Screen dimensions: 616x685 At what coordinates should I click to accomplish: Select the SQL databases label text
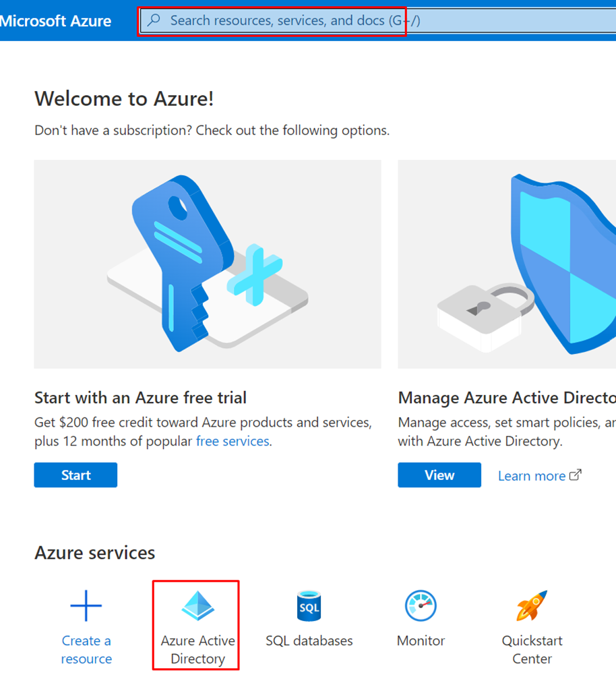point(309,641)
